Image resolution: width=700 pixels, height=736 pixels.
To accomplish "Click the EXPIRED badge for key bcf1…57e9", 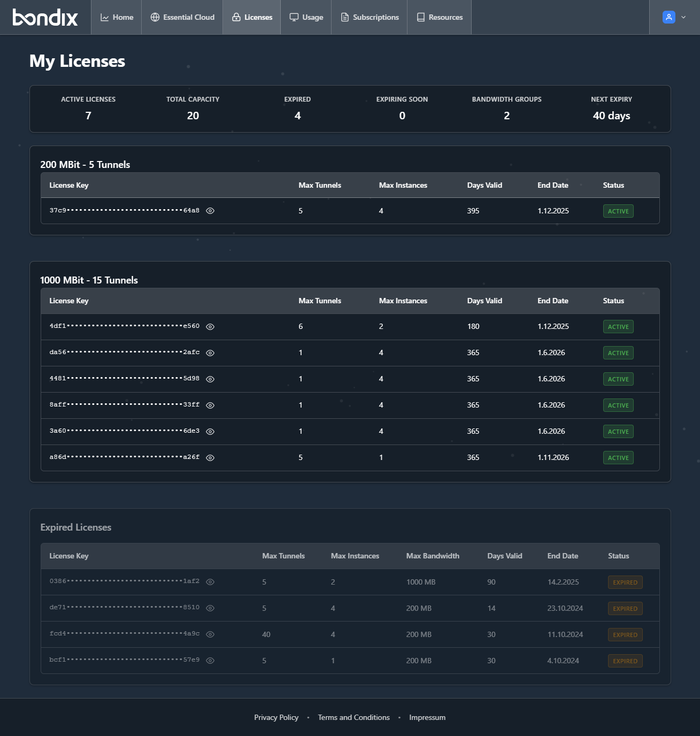I will pos(625,661).
